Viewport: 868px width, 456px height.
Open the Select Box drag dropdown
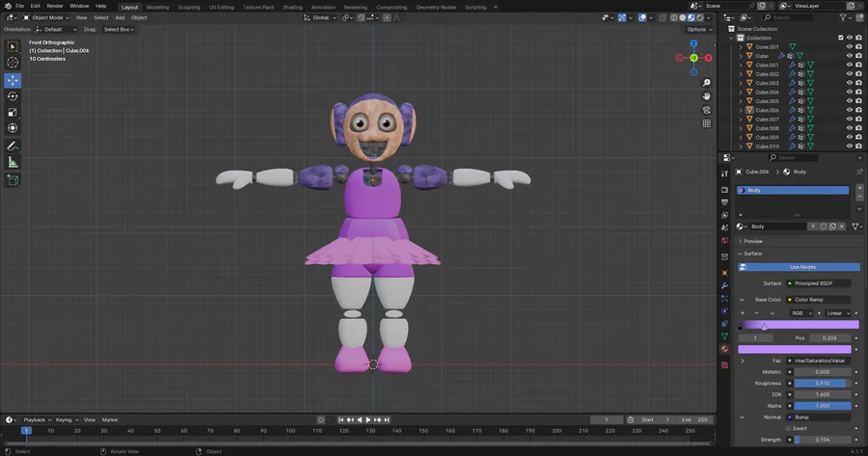pos(119,29)
